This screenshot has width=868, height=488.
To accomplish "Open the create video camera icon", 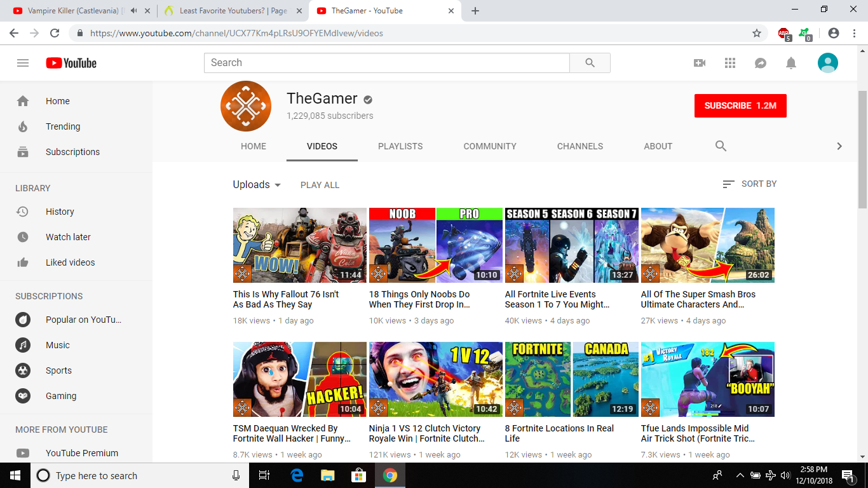I will coord(700,63).
